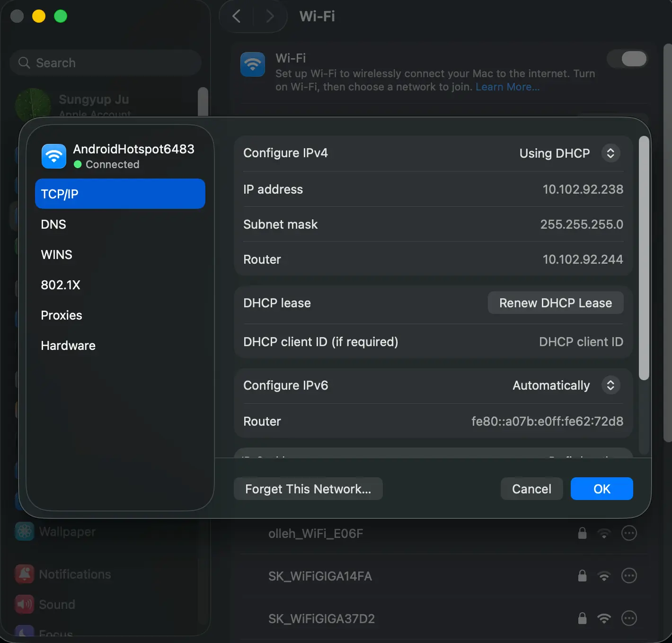Click the back navigation arrow near Wi-Fi title
Screen dimensions: 672x643
(236, 16)
